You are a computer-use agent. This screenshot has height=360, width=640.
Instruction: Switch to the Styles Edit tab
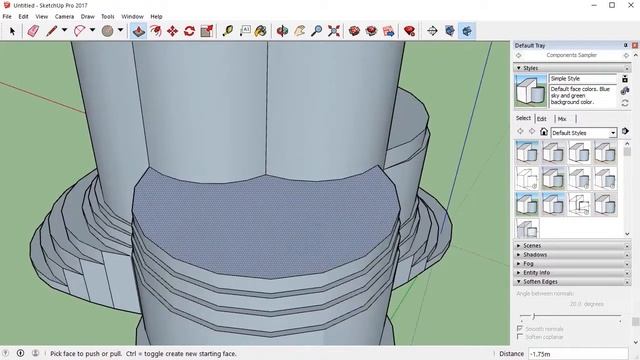point(542,119)
